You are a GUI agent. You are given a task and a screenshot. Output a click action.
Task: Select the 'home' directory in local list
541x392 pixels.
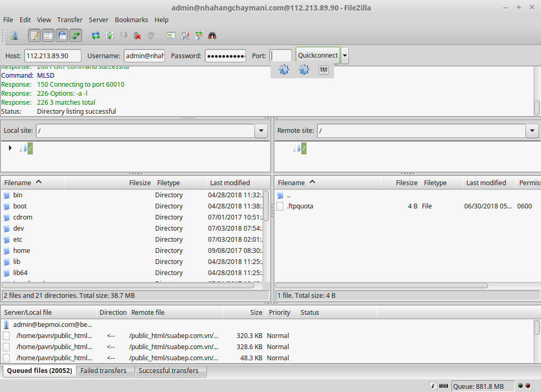pyautogui.click(x=132, y=251)
